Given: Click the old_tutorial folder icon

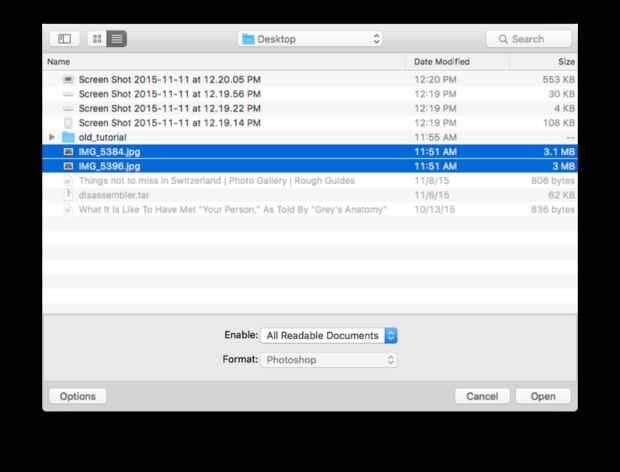Looking at the screenshot, I should pyautogui.click(x=68, y=137).
